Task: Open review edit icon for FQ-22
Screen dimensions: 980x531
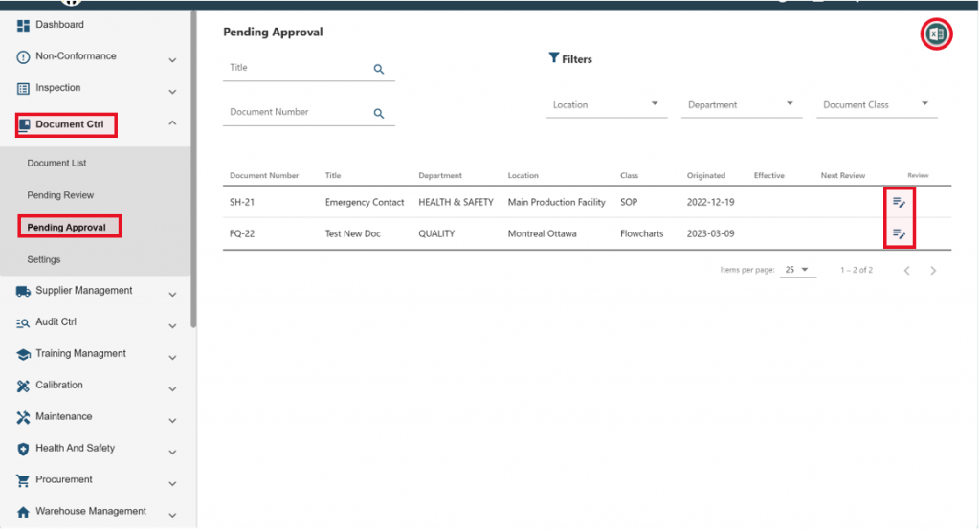Action: (899, 233)
